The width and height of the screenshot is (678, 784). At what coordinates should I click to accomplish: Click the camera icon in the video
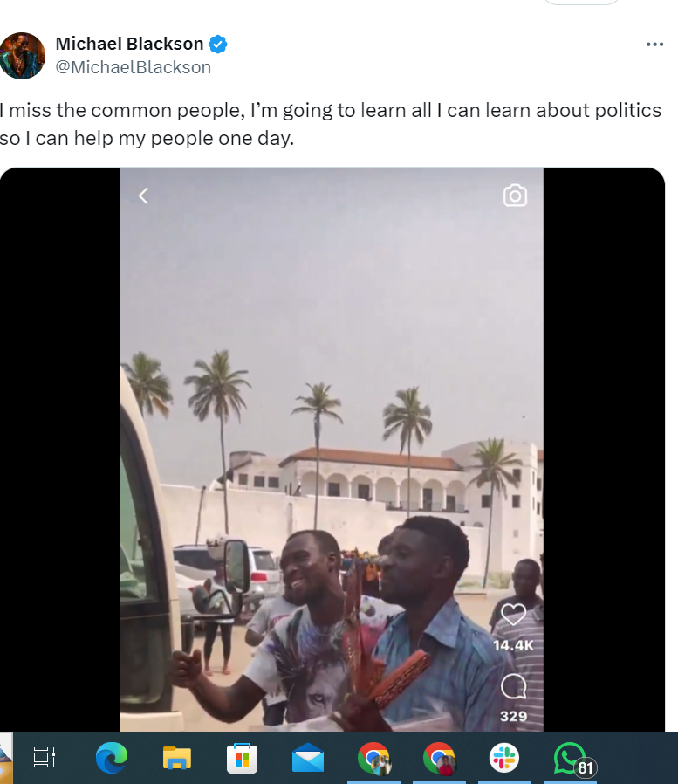pos(515,196)
